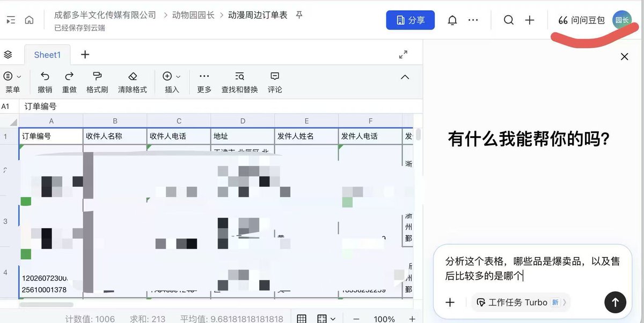This screenshot has width=644, height=323.
Task: Click the formula bar showing 订单编号
Action: pyautogui.click(x=220, y=106)
